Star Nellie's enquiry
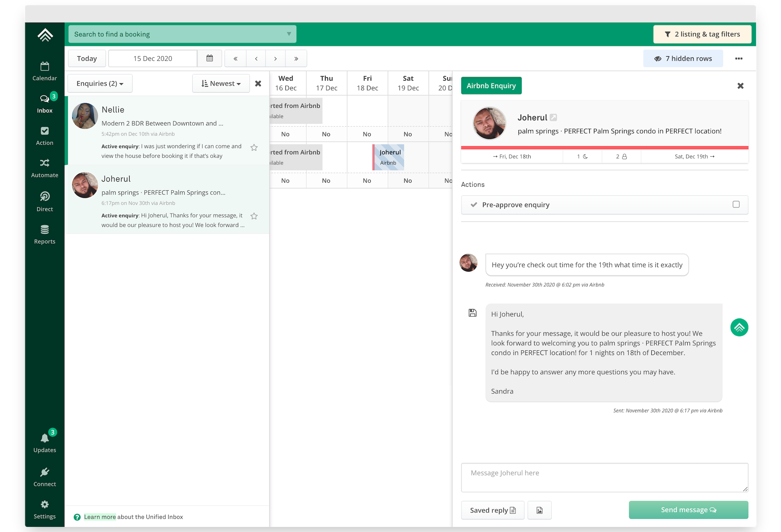The height and width of the screenshot is (532, 781). 254,147
